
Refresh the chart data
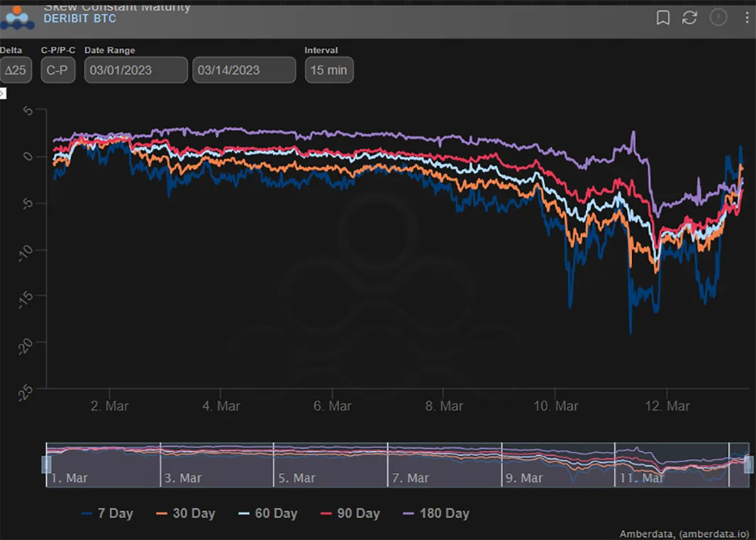tap(689, 18)
